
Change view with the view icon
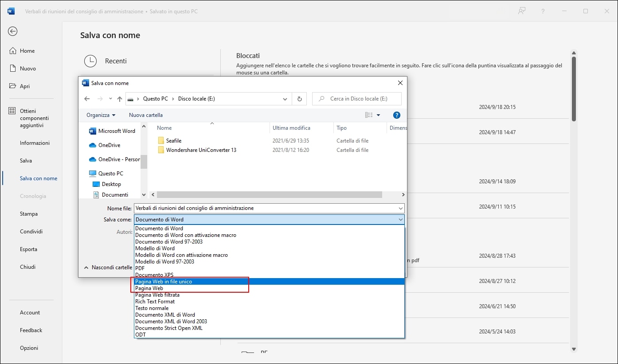[x=369, y=115]
